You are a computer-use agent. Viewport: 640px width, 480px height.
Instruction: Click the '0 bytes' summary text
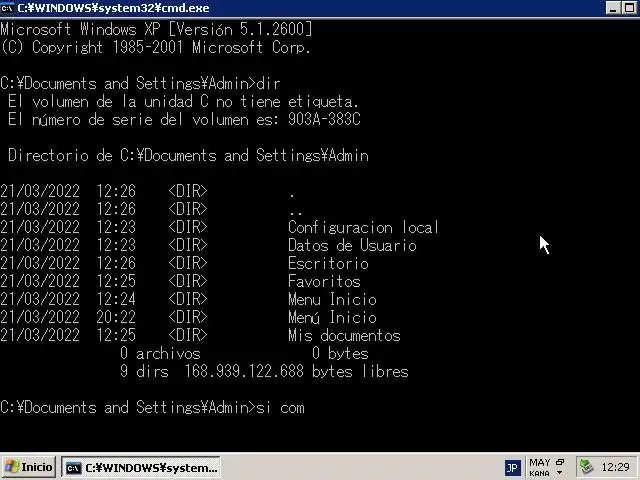340,353
